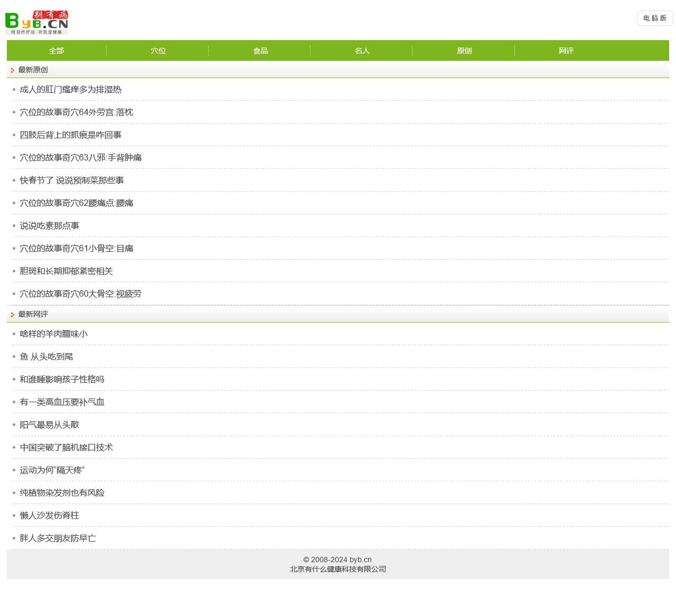Open article 阳气最易从头散

pos(50,425)
